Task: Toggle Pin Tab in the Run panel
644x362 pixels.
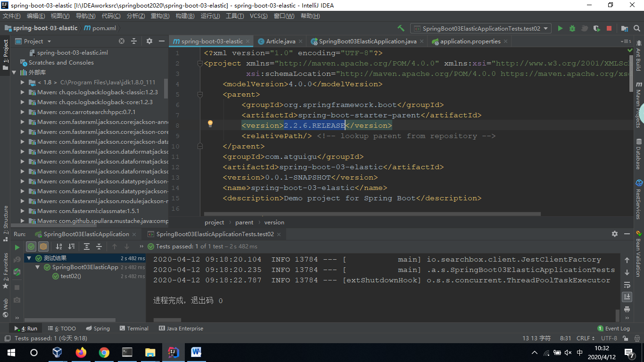Action: coord(614,234)
